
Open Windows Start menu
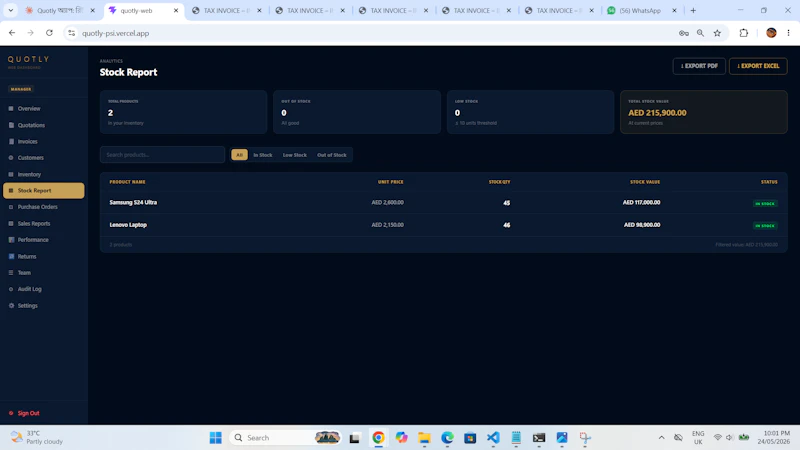(215, 438)
